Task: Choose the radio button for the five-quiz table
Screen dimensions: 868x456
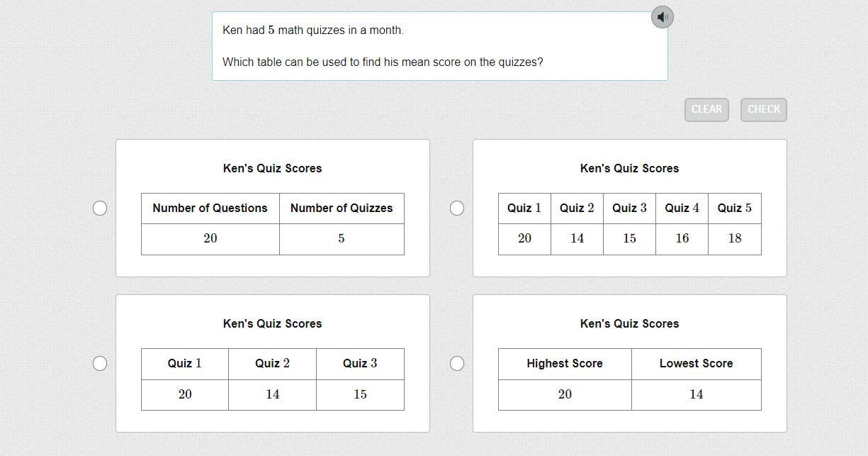Action: (457, 208)
